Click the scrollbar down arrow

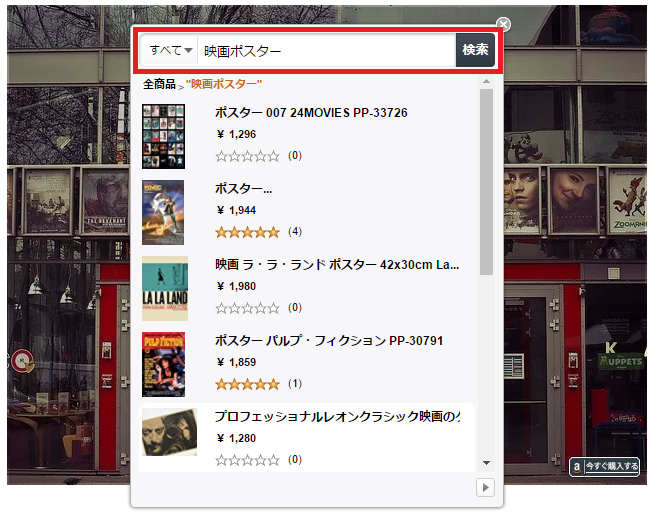(487, 463)
